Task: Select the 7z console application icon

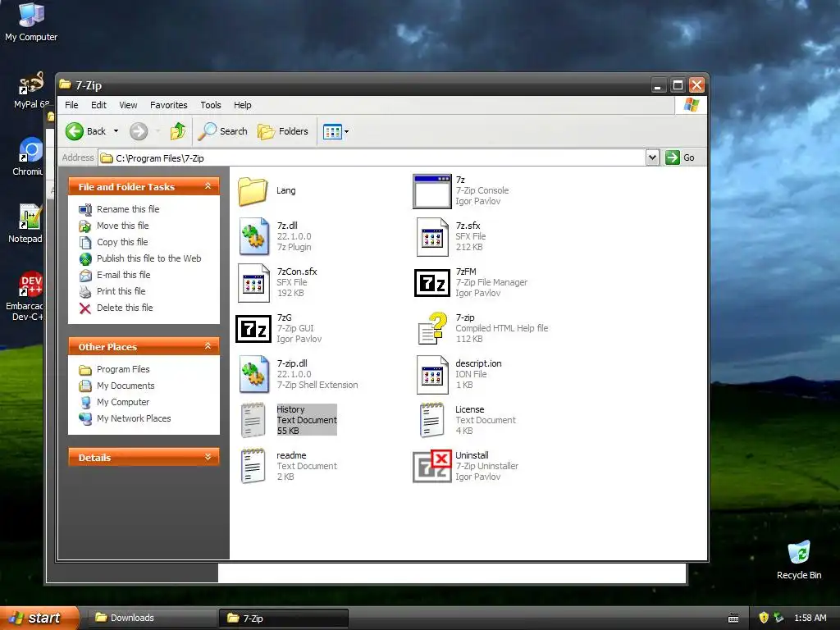Action: click(x=431, y=191)
